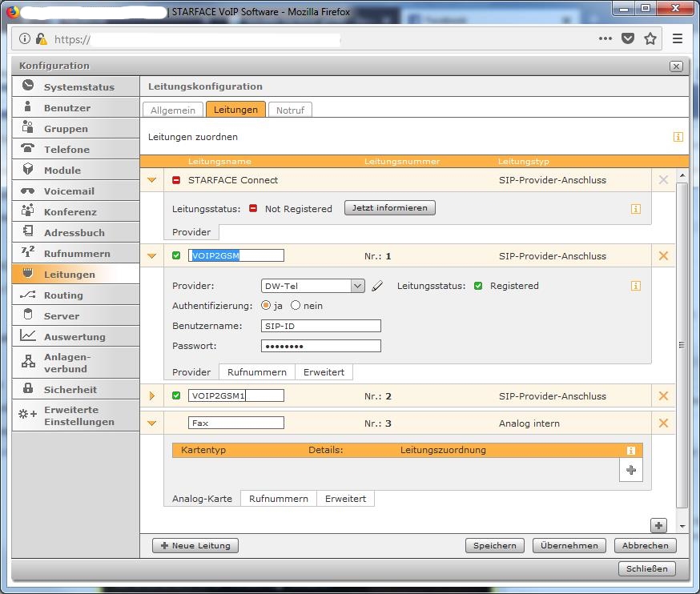Bookmark this page with the star icon
Image resolution: width=700 pixels, height=594 pixels.
[x=650, y=38]
